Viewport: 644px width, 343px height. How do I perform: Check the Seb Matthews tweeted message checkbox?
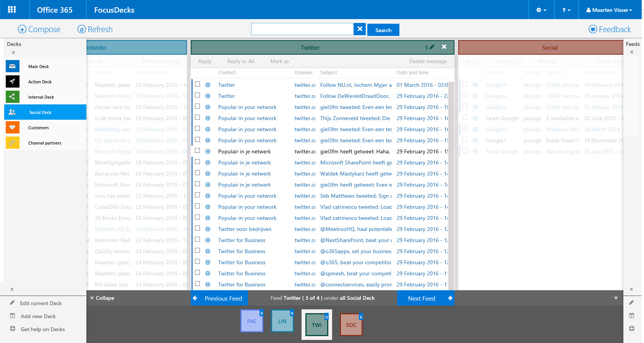click(x=198, y=195)
